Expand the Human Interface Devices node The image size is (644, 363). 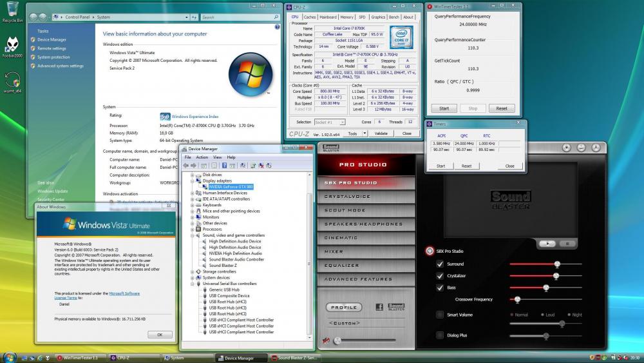(x=192, y=193)
